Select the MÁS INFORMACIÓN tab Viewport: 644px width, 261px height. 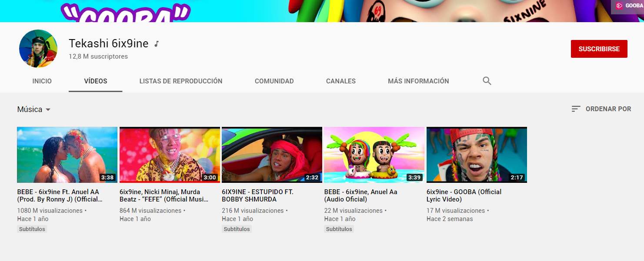pyautogui.click(x=418, y=81)
